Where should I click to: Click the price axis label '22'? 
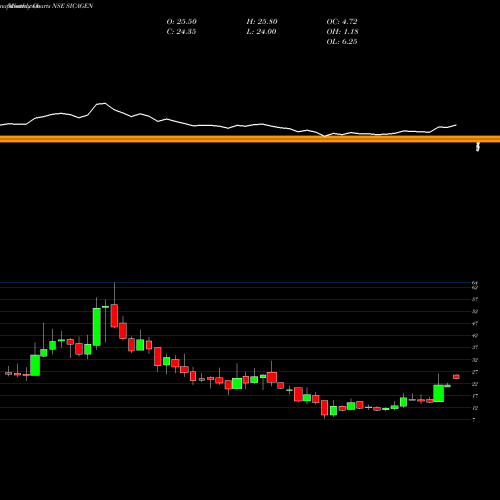tap(475, 384)
